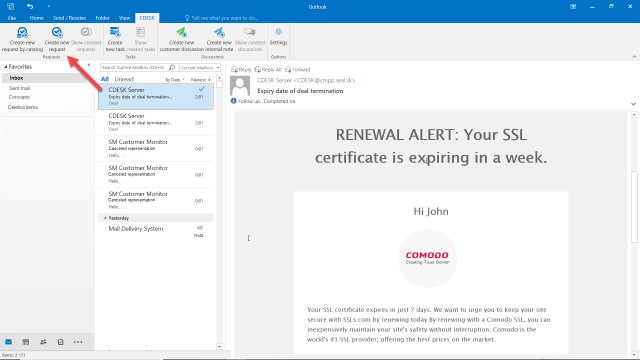Click Create new request by catalog icon
Viewport: 640px width, 360px height.
coord(22,32)
